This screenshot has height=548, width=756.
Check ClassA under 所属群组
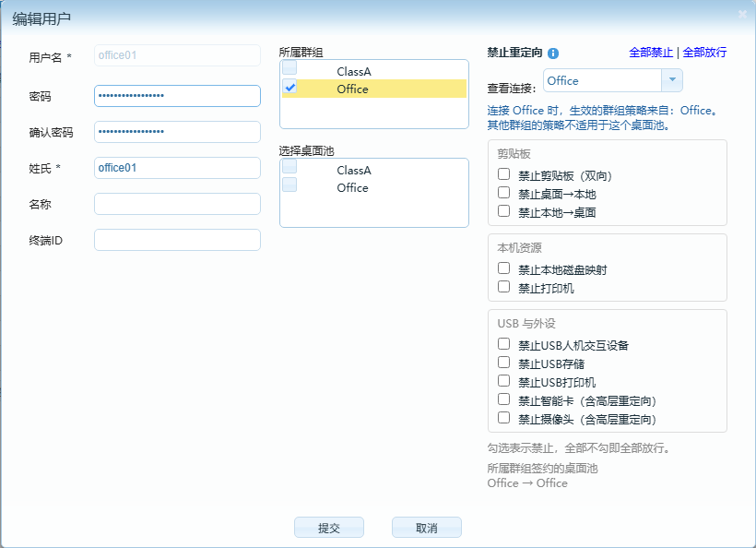point(289,68)
